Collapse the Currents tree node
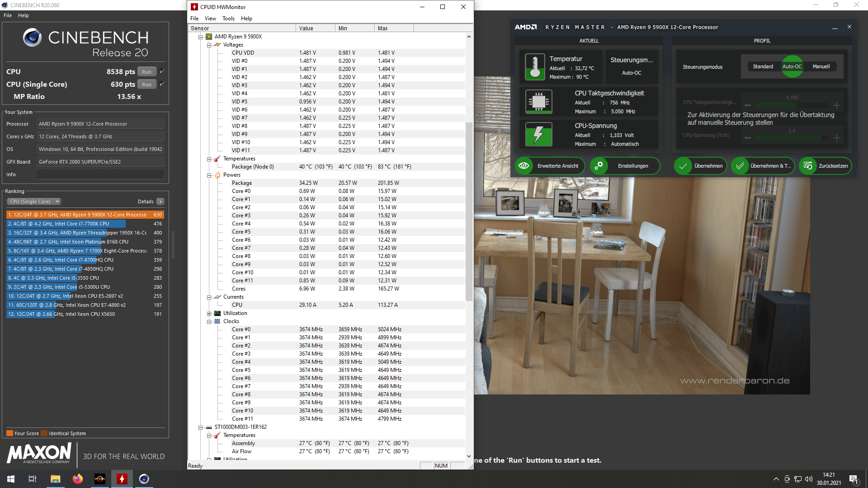Viewport: 868px width, 488px height. [209, 297]
